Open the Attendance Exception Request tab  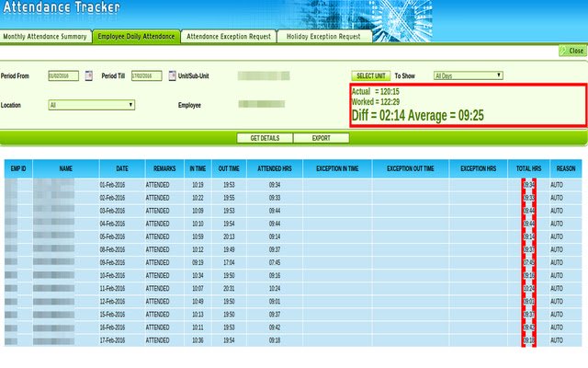(229, 37)
